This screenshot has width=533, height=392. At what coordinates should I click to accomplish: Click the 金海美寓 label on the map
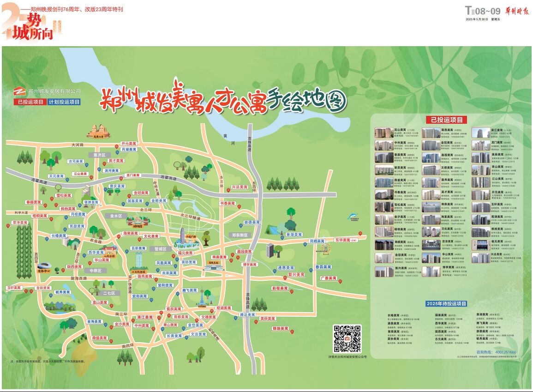[x=95, y=321]
